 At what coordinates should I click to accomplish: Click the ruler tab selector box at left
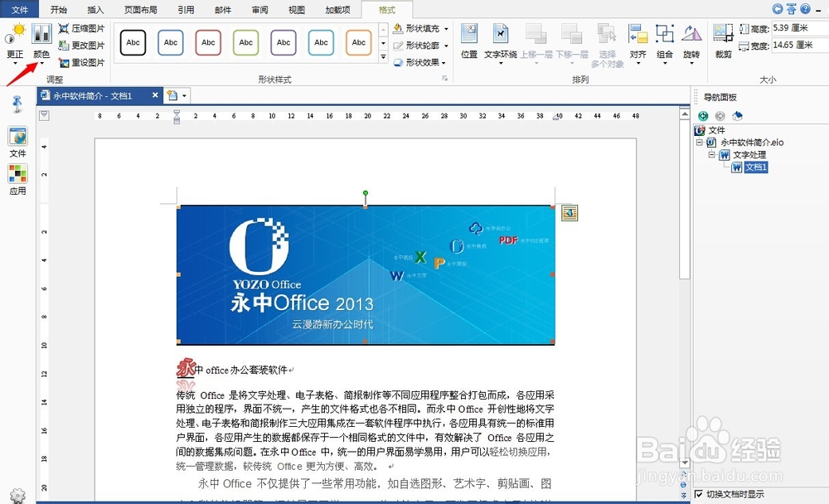coord(45,115)
